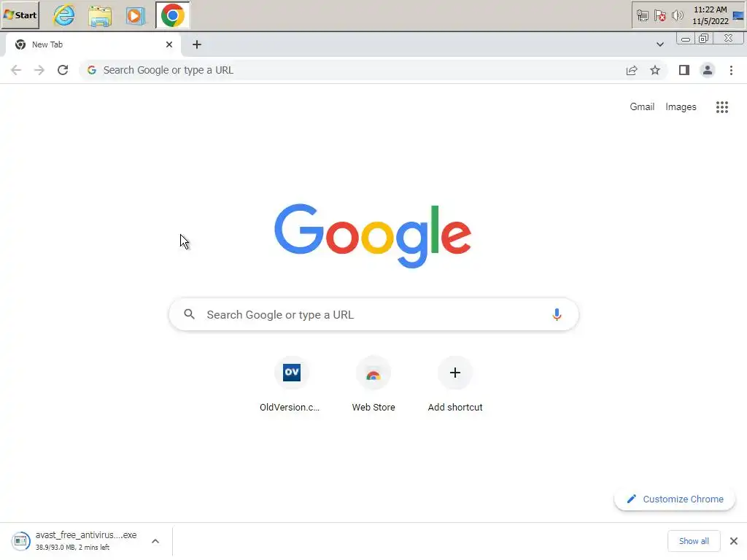747x560 pixels.
Task: Minimize the Chrome window
Action: click(x=686, y=39)
